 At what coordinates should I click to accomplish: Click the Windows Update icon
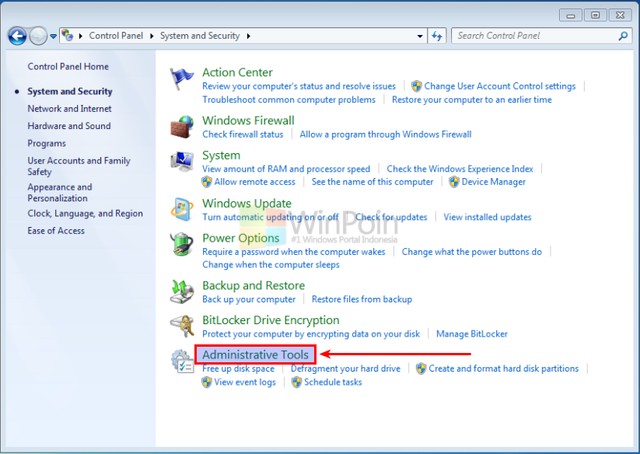coord(182,209)
